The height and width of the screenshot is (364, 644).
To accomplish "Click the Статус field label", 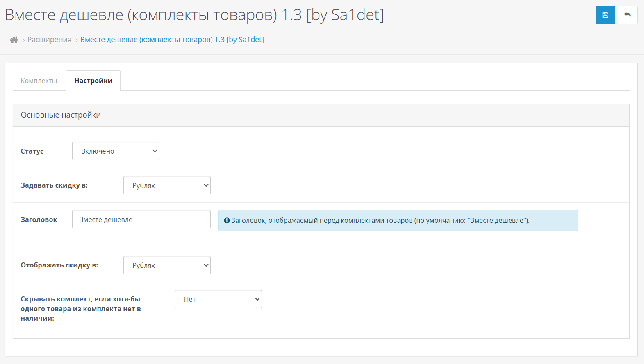I will [x=32, y=151].
